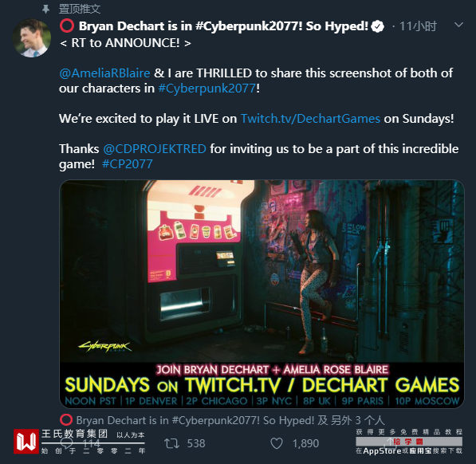
Task: Click the verified checkmark badge
Action: point(378,26)
